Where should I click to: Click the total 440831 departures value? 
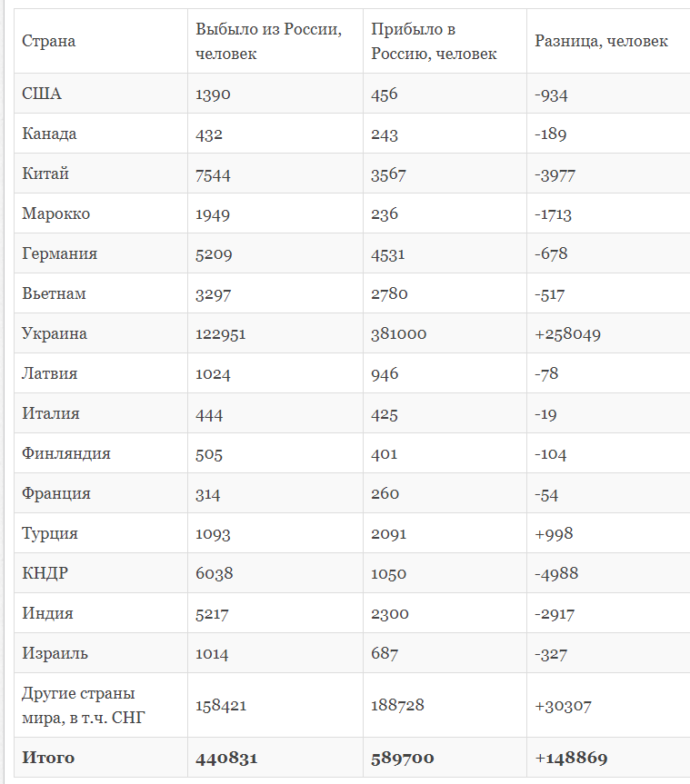(226, 758)
